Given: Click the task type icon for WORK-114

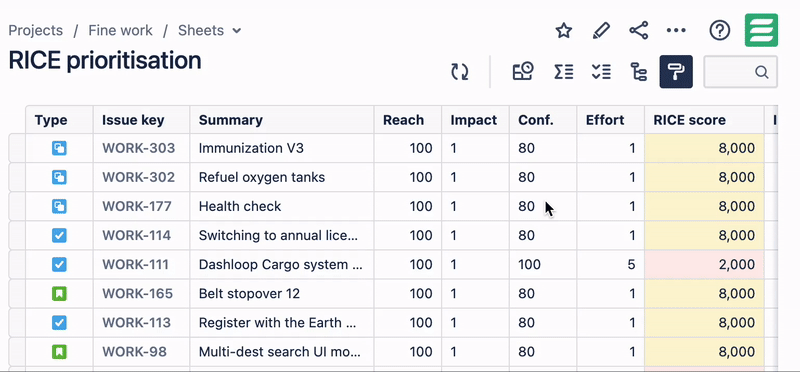Looking at the screenshot, I should pyautogui.click(x=59, y=236).
